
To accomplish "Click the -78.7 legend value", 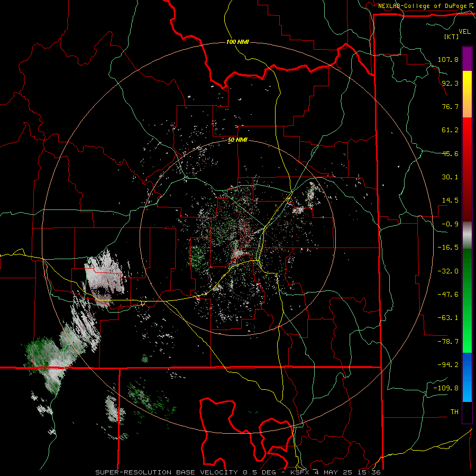I will click(448, 342).
